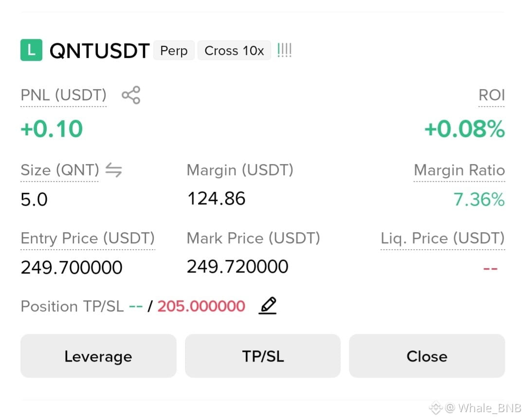
Task: Select the Cross 10x margin mode tag
Action: tap(234, 51)
